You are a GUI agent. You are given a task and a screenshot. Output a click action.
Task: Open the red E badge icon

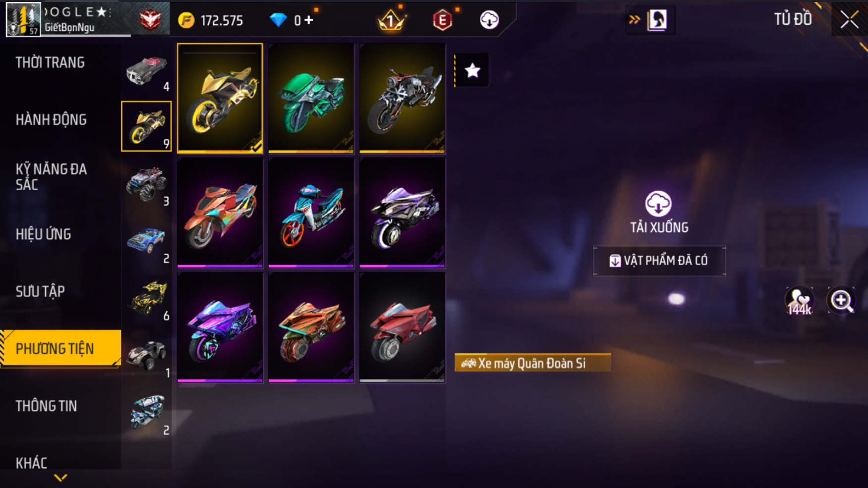442,20
